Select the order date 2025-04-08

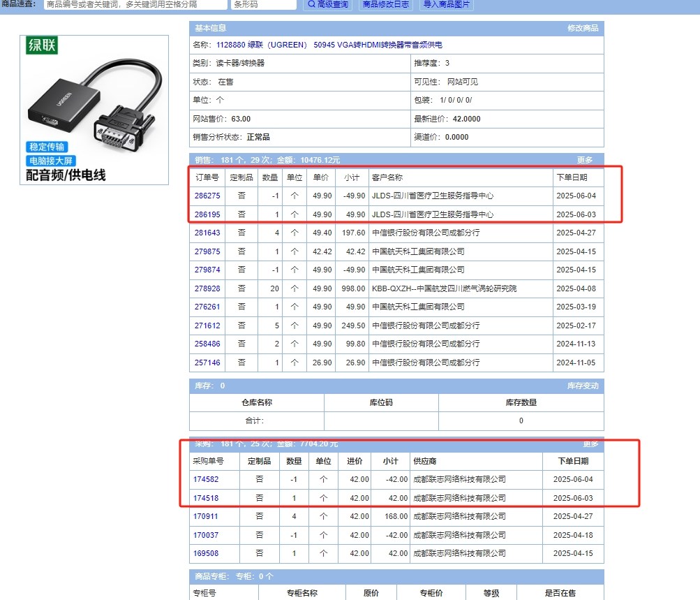tap(576, 288)
